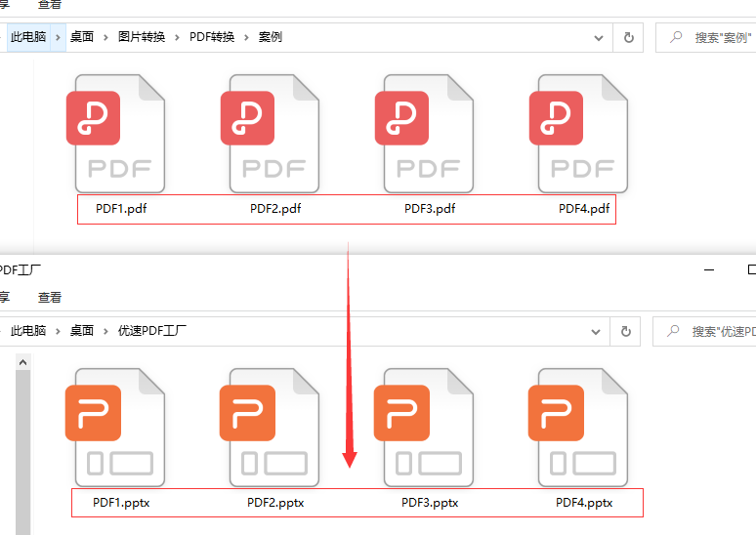Expand chevron after PDF转换 breadcrumb

pos(246,38)
